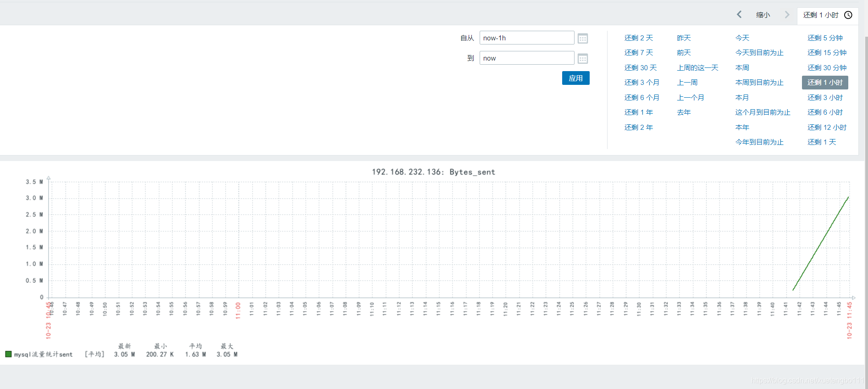Screen dimensions: 868x389
Task: Select 还剩 3 个月 time range
Action: [x=642, y=83]
